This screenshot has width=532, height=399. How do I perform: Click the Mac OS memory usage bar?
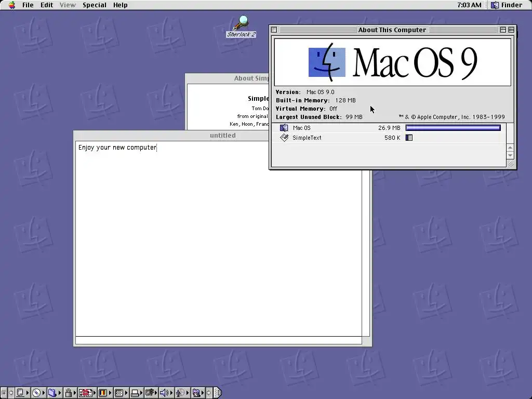(x=453, y=128)
